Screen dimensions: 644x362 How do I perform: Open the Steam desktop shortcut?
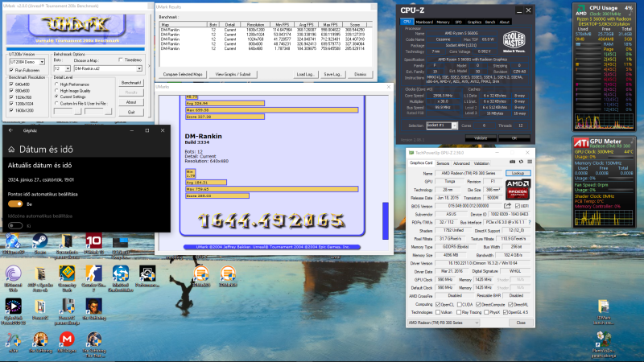tap(39, 241)
